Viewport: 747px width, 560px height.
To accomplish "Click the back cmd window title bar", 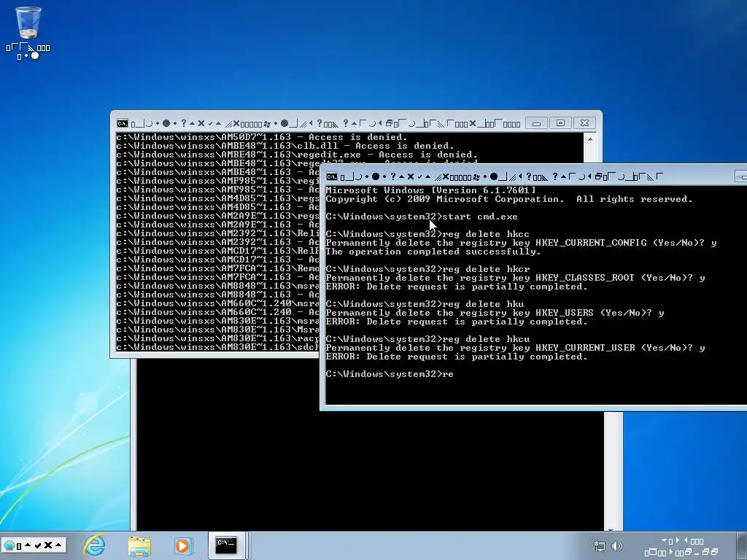I will click(324, 123).
